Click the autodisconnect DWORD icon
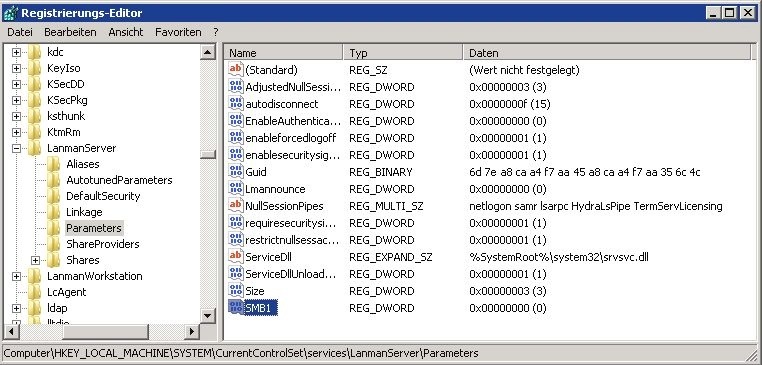 pos(236,104)
